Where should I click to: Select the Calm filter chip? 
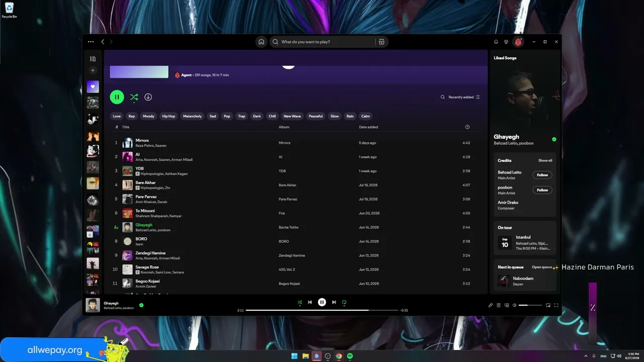click(366, 116)
